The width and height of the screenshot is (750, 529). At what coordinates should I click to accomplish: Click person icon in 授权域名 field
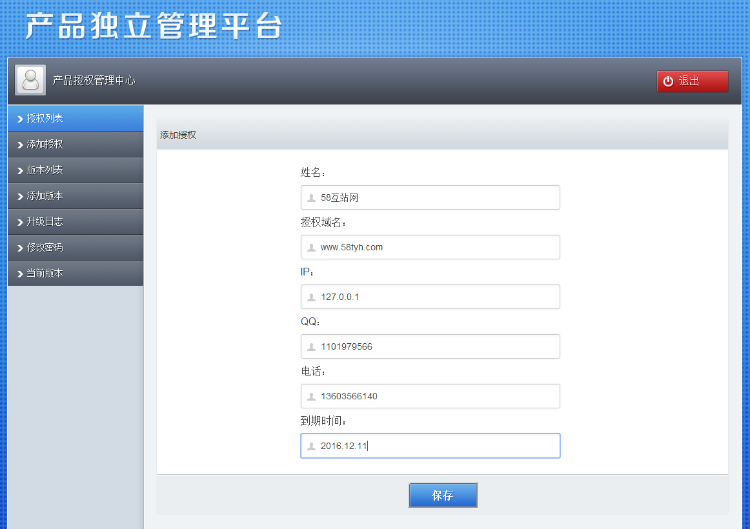pyautogui.click(x=311, y=248)
